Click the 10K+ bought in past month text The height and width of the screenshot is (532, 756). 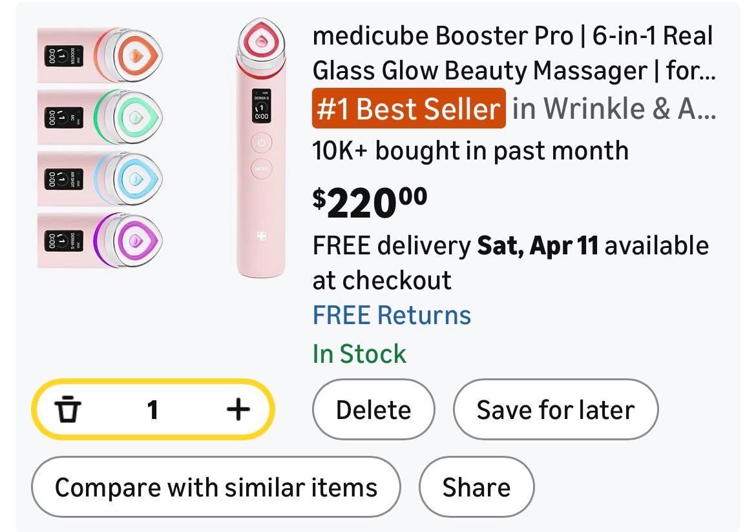coord(470,150)
